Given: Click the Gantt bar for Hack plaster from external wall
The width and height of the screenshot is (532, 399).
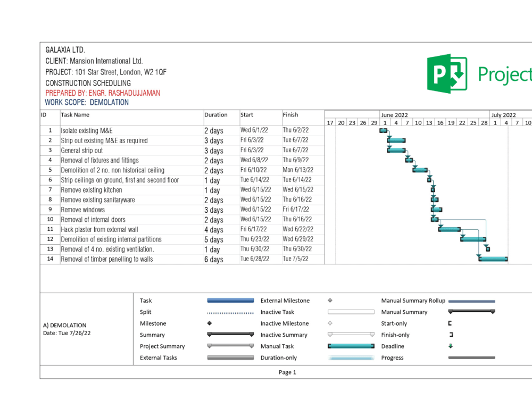Looking at the screenshot, I should (x=450, y=229).
